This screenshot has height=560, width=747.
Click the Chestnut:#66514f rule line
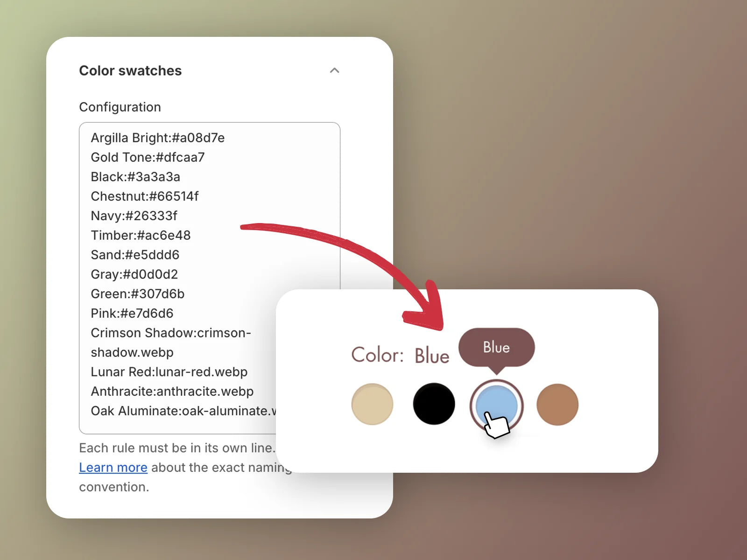145,196
